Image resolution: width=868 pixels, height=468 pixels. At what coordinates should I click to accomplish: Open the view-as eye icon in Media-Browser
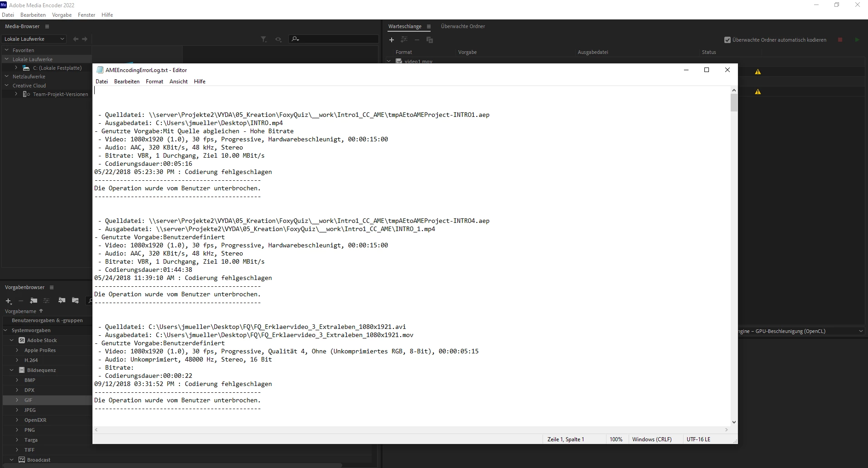[x=278, y=39]
